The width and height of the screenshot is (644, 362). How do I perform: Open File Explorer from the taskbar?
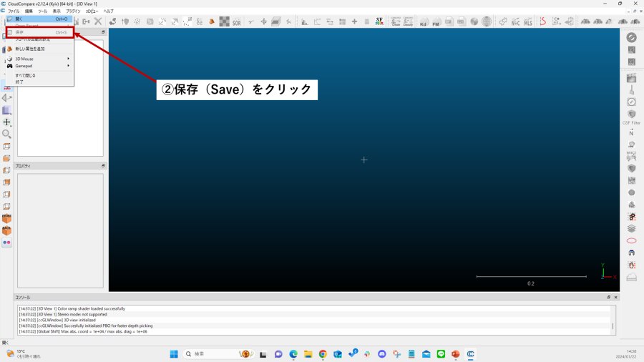pos(308,354)
